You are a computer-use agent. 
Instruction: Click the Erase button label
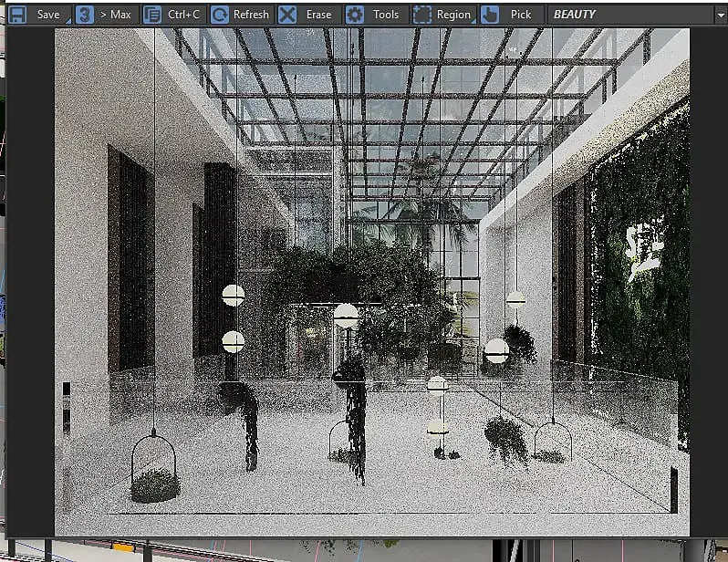pyautogui.click(x=319, y=15)
